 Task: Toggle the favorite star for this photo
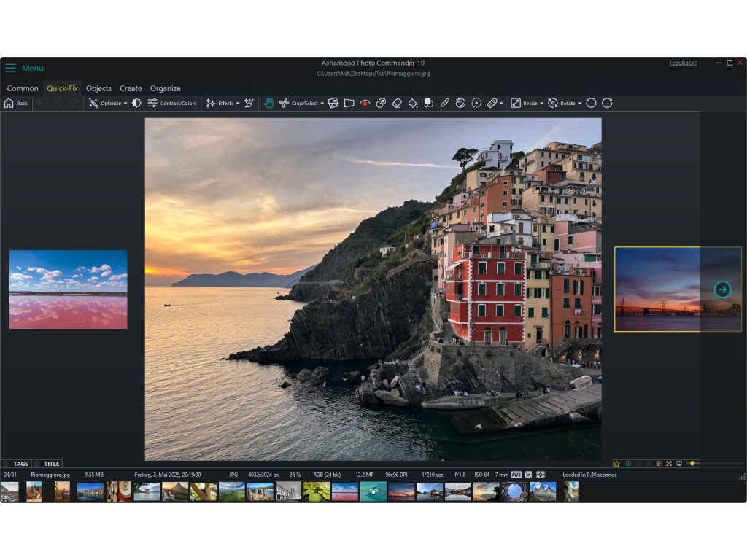[x=616, y=464]
